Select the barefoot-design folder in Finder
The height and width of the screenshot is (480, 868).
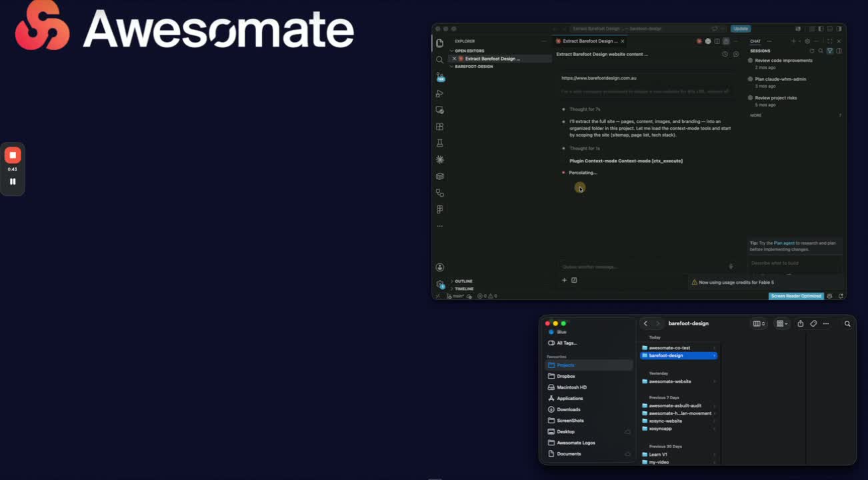point(679,356)
